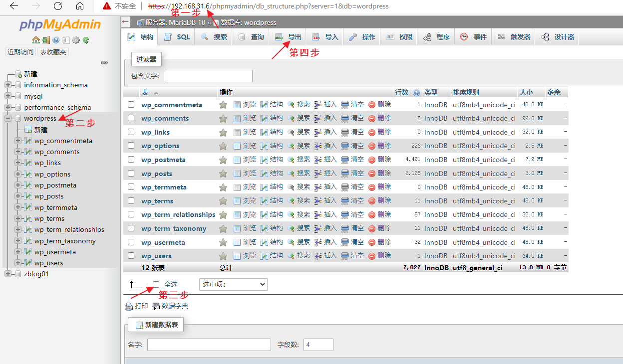The height and width of the screenshot is (364, 623).
Task: Open the 操作 operations tab
Action: tap(362, 37)
